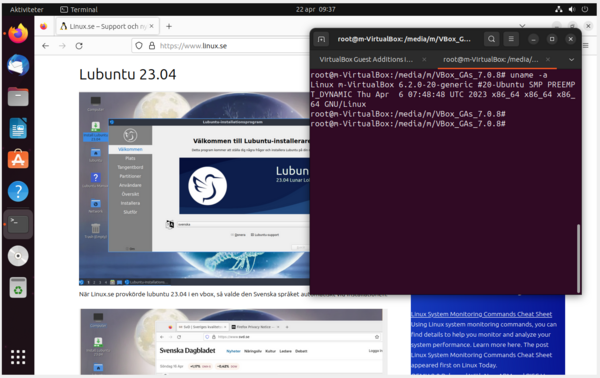The image size is (600, 378).
Task: Click the shield tracking protection icon
Action: point(139,46)
